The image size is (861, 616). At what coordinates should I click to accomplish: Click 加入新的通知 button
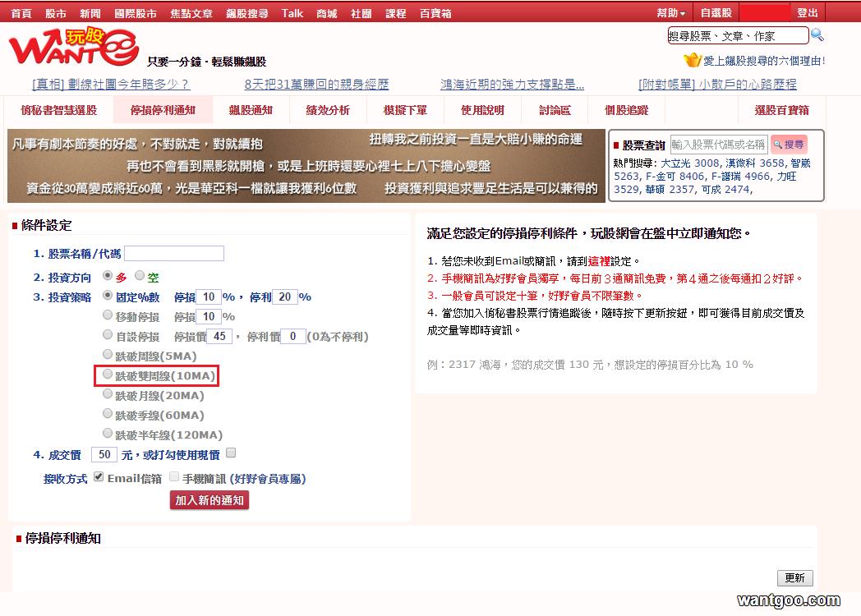pos(209,500)
